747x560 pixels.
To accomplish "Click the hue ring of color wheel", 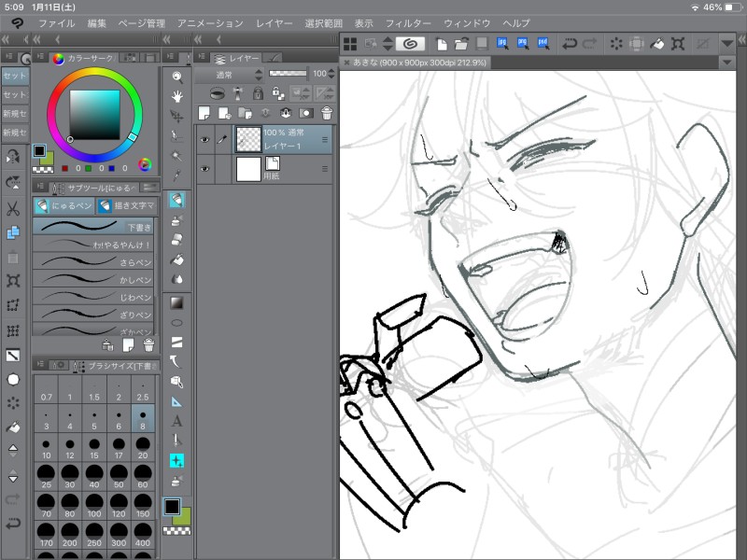I will point(95,71).
